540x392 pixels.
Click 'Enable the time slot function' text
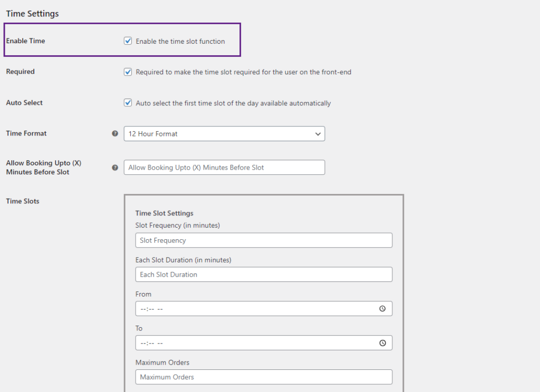click(180, 41)
